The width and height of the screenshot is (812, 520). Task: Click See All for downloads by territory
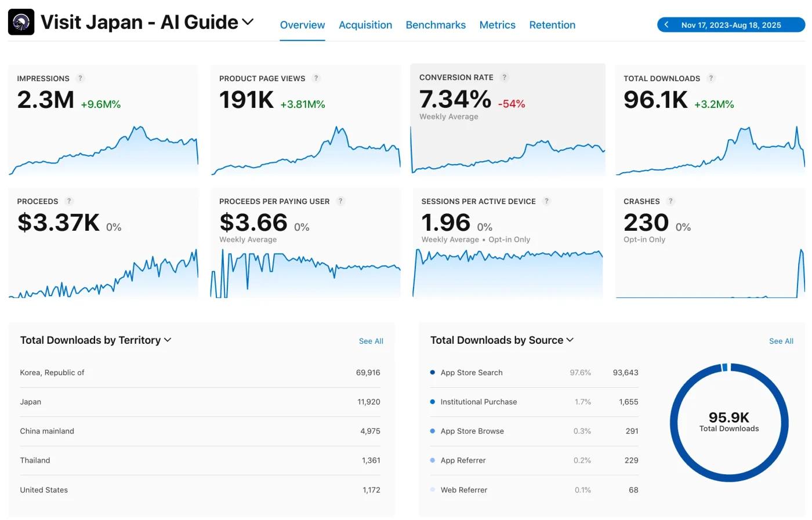point(371,341)
